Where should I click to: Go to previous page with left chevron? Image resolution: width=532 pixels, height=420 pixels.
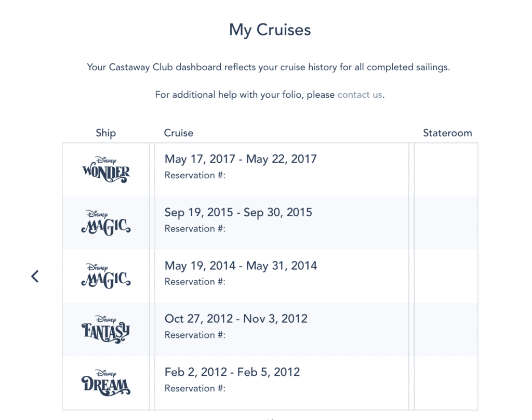[35, 276]
